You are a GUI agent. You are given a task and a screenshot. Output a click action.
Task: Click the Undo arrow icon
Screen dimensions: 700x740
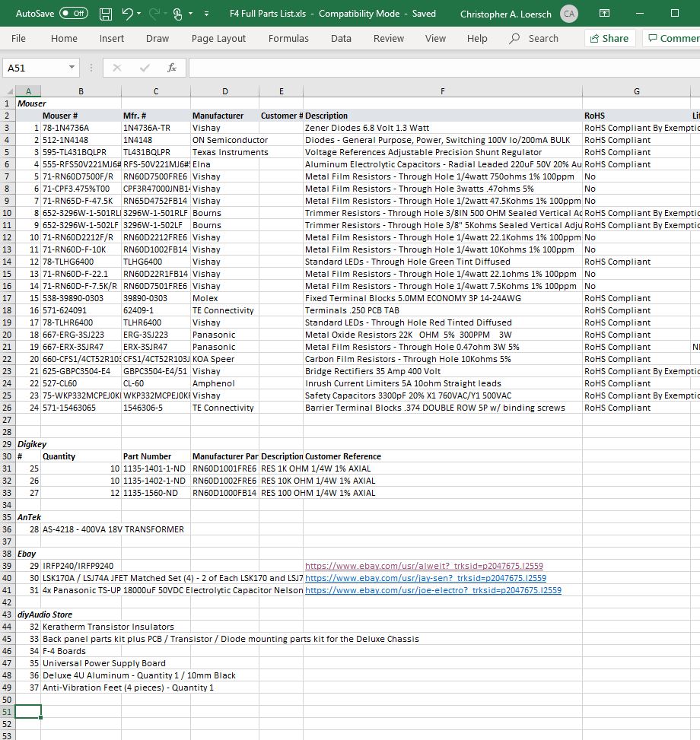[127, 14]
